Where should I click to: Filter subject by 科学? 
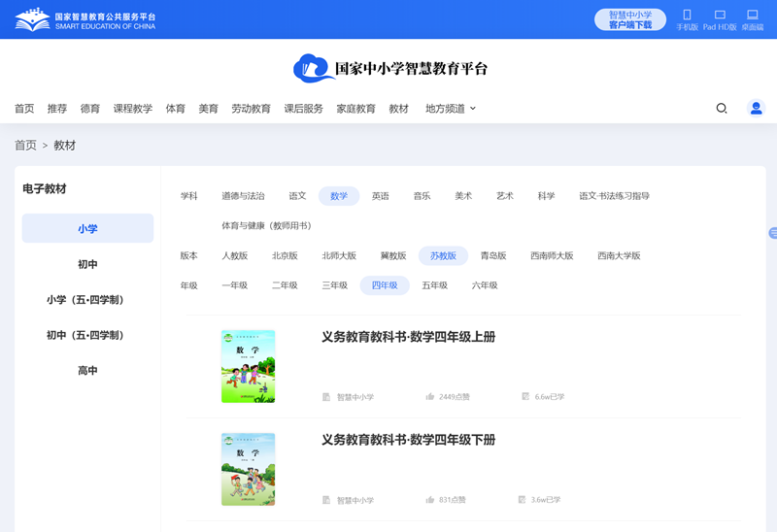pos(547,196)
